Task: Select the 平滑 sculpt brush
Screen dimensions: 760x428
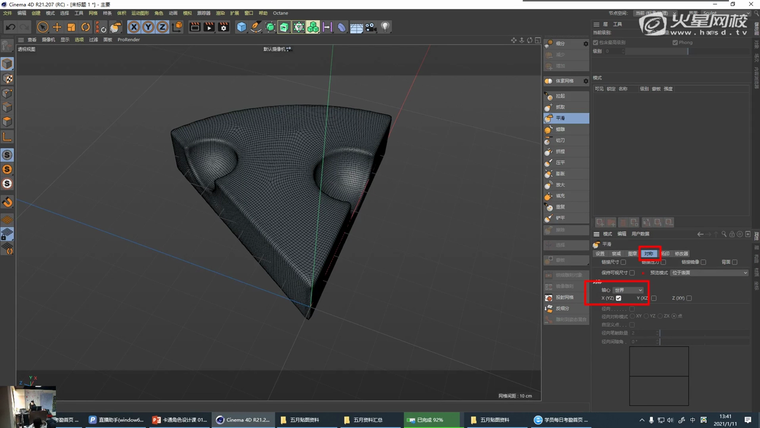Action: pos(560,118)
